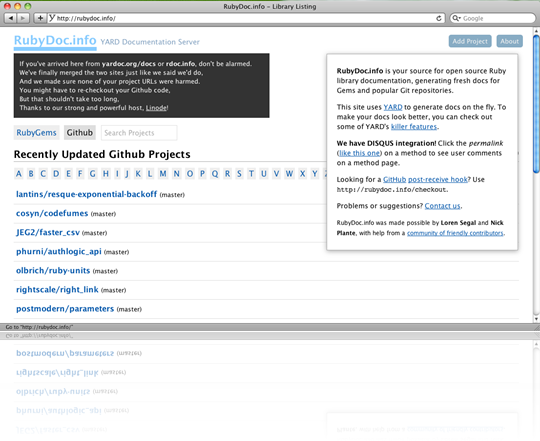Filter projects by letter O

coord(190,174)
